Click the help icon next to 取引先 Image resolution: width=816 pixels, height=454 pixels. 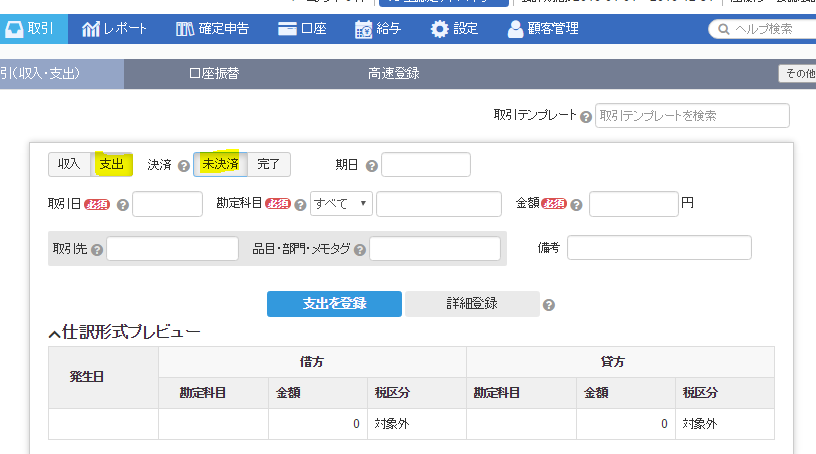pos(97,249)
